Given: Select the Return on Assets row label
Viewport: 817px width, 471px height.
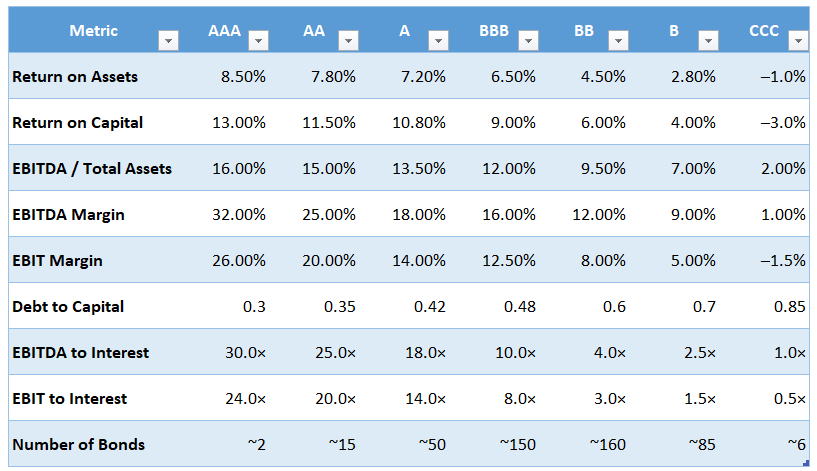Looking at the screenshot, I should click(75, 76).
